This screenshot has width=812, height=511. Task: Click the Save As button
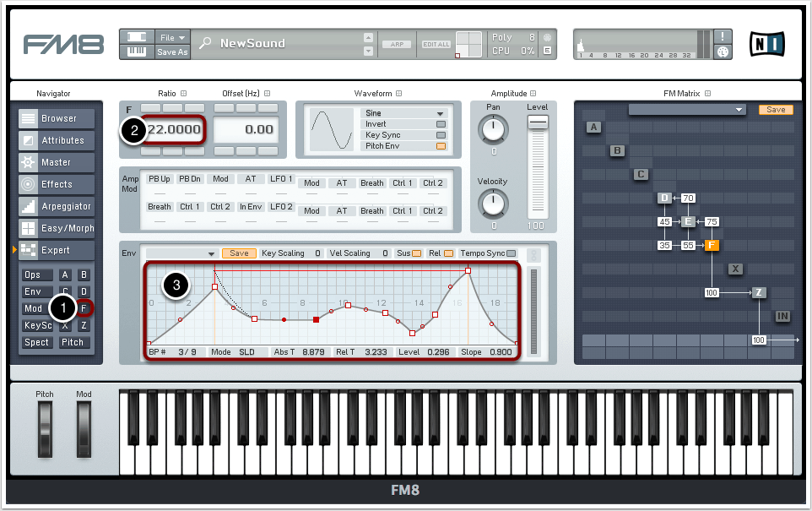click(172, 52)
